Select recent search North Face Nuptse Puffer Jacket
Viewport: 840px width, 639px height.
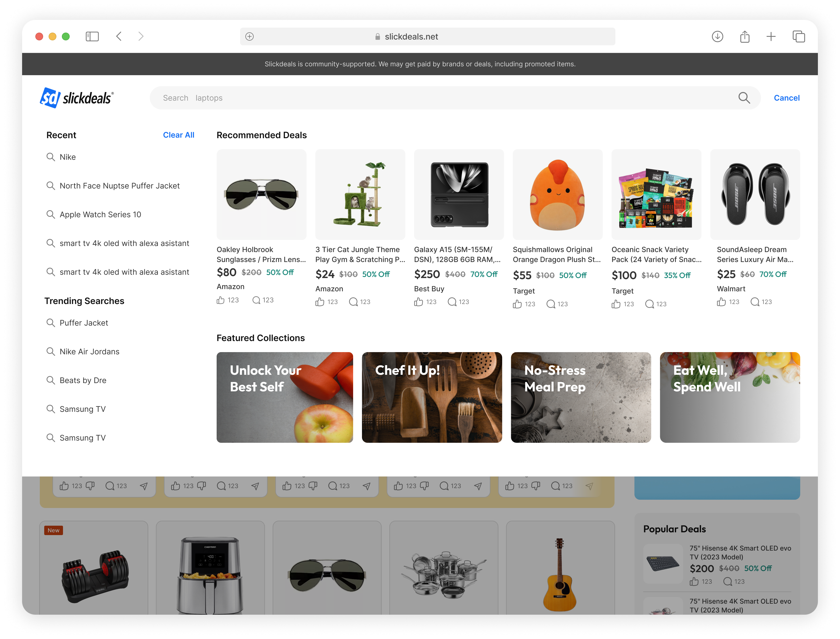(x=113, y=186)
